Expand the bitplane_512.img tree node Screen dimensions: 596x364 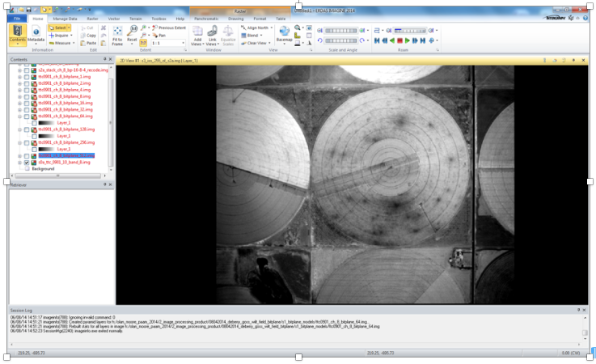pos(19,156)
